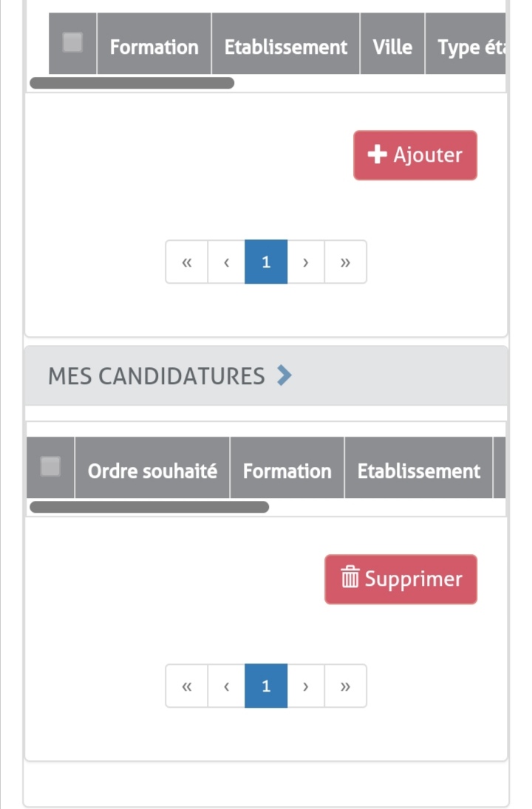Click the trash icon on Supprimer
532x809 pixels.
point(349,578)
